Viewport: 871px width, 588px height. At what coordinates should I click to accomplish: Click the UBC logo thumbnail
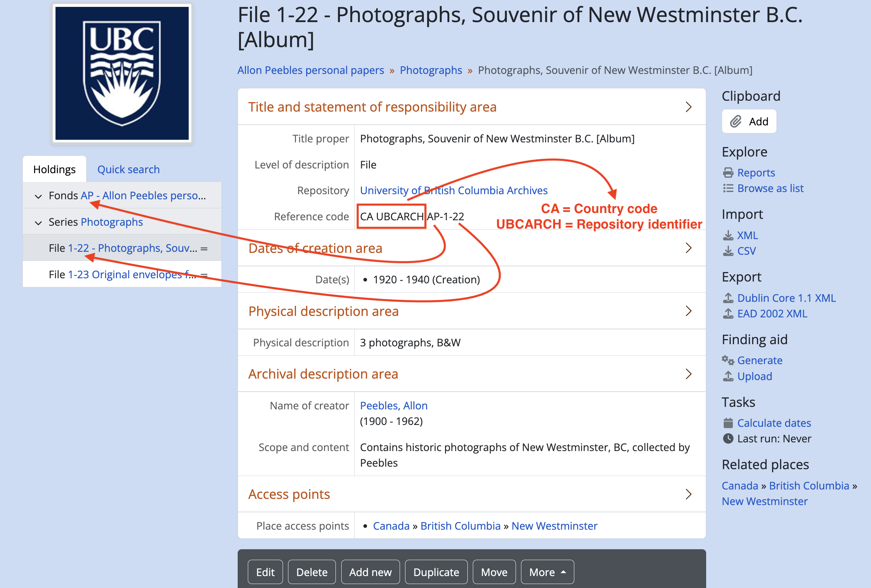click(x=122, y=74)
